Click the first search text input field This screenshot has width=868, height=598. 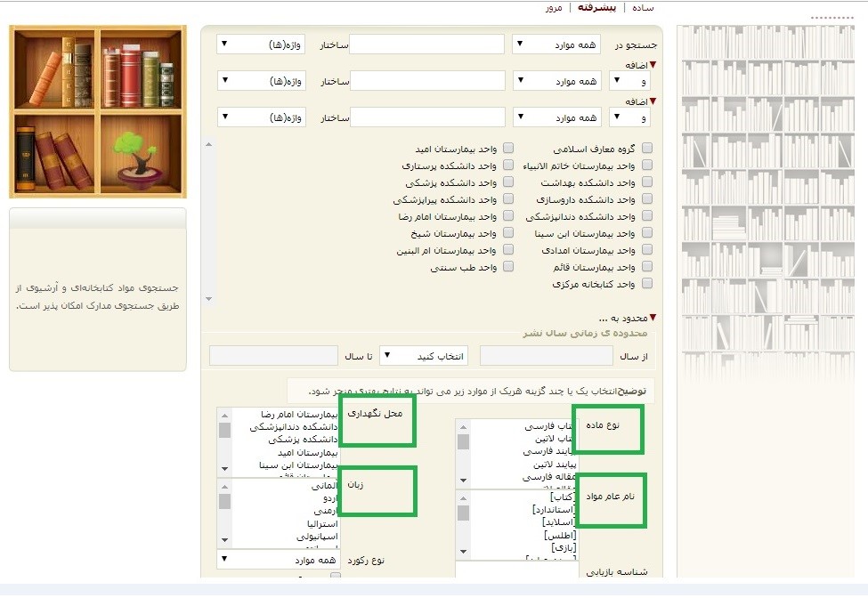426,44
